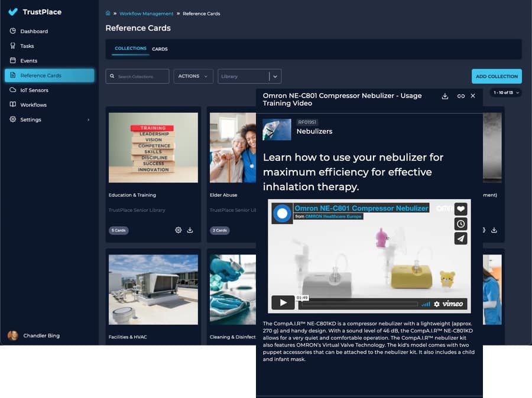Open the Cleaning & Disinfect collection image
Viewport: 532px width, 398px height.
[233, 289]
